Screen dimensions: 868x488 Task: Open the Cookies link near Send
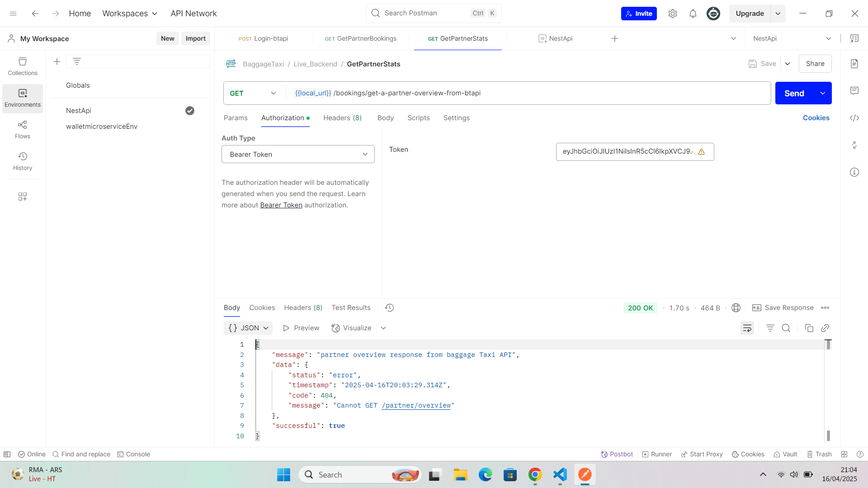tap(816, 118)
